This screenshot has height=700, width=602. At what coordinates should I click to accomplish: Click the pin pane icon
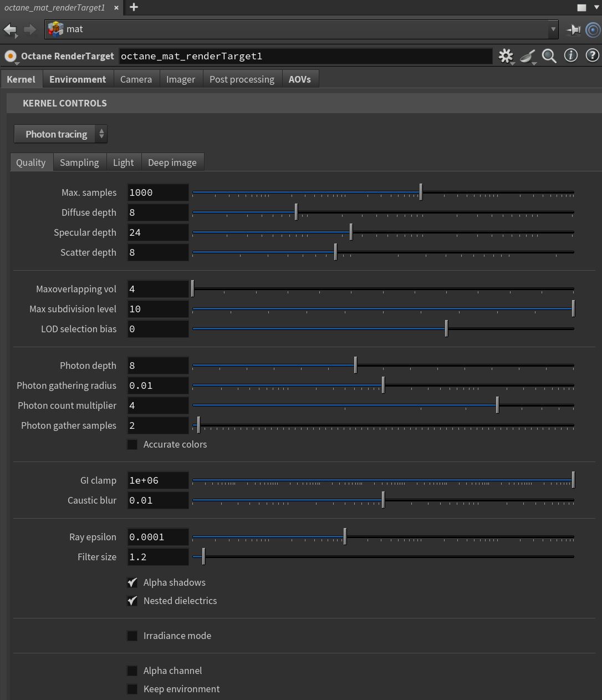coord(573,29)
